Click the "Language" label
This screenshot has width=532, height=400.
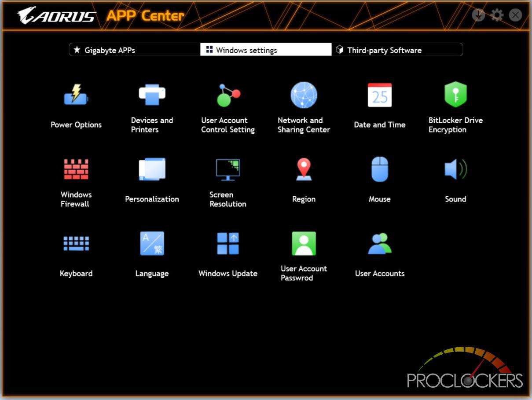click(x=152, y=274)
